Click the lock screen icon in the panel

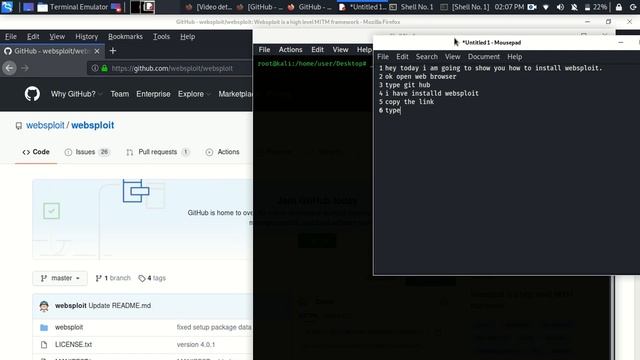point(619,7)
